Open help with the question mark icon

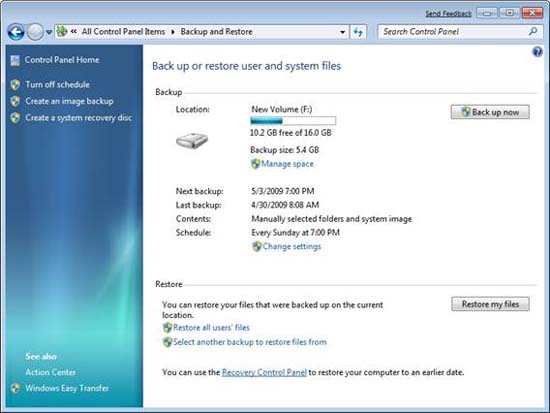537,52
